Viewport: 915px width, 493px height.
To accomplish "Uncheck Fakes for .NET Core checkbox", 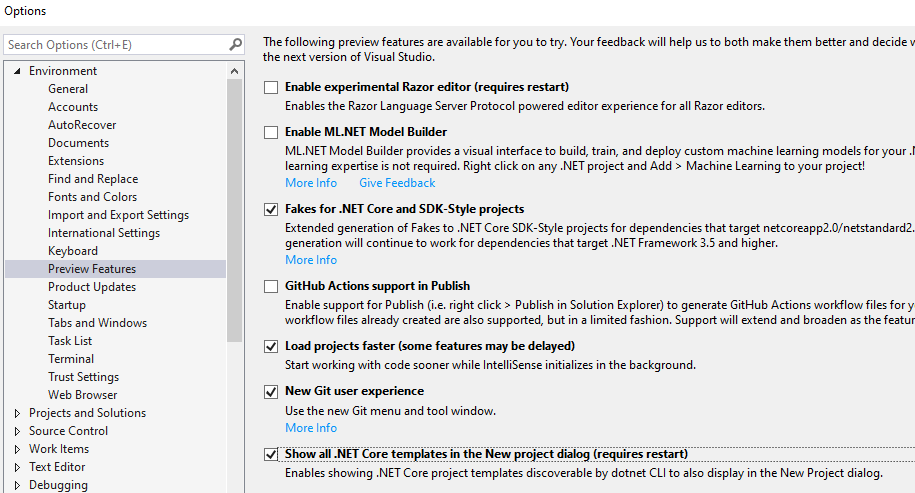I will pyautogui.click(x=271, y=210).
